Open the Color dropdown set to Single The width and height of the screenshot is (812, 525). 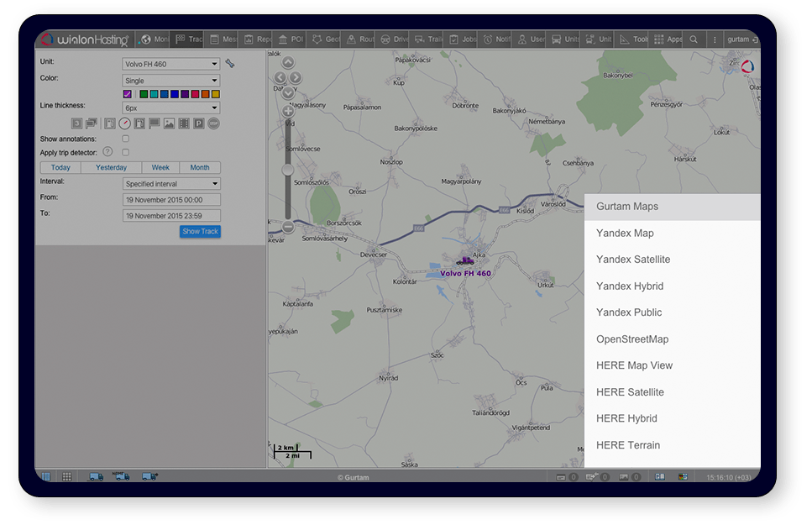point(171,81)
